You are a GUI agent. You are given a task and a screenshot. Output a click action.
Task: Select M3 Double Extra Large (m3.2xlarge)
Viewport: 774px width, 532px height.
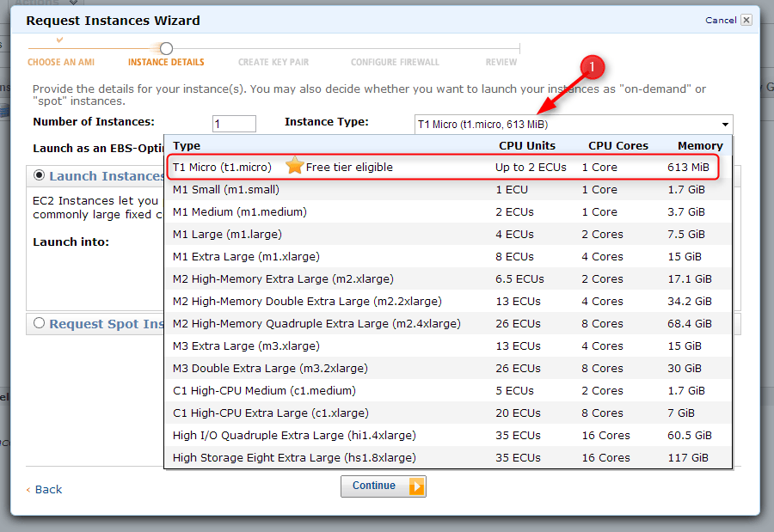tap(448, 368)
